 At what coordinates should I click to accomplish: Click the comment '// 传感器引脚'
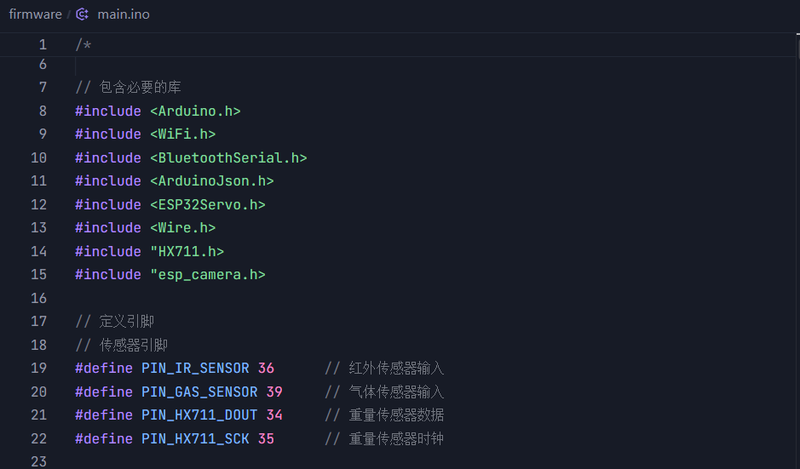(x=121, y=345)
